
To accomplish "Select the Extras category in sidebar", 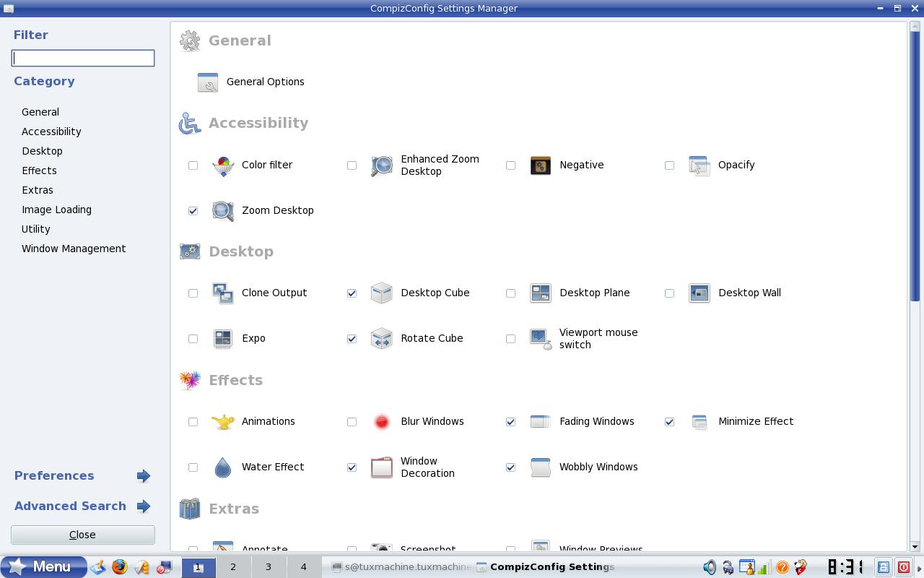I will coord(38,190).
